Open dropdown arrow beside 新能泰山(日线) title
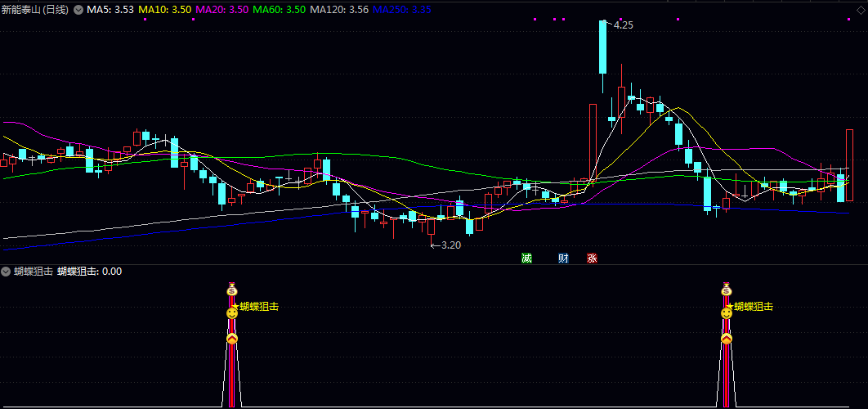 click(x=78, y=10)
